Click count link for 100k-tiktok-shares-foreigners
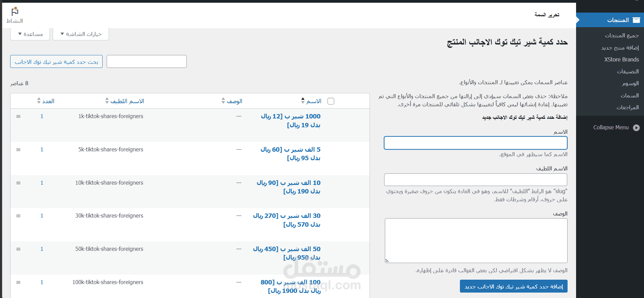The height and width of the screenshot is (298, 644). tap(42, 282)
